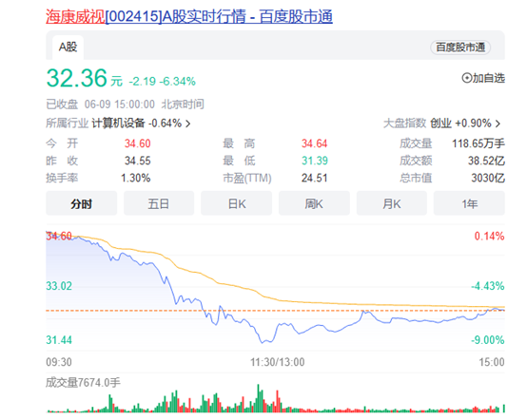Open the 创业 +0.90% index link
The image size is (527, 420).
(x=460, y=124)
